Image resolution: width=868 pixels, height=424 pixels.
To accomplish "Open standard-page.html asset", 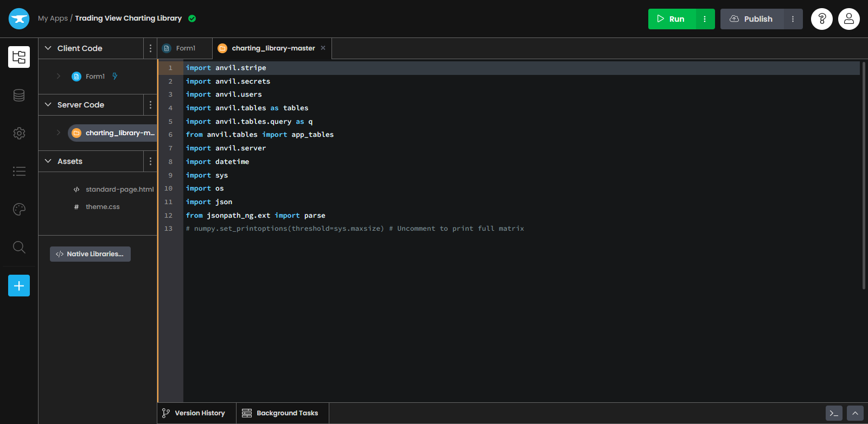I will point(119,189).
